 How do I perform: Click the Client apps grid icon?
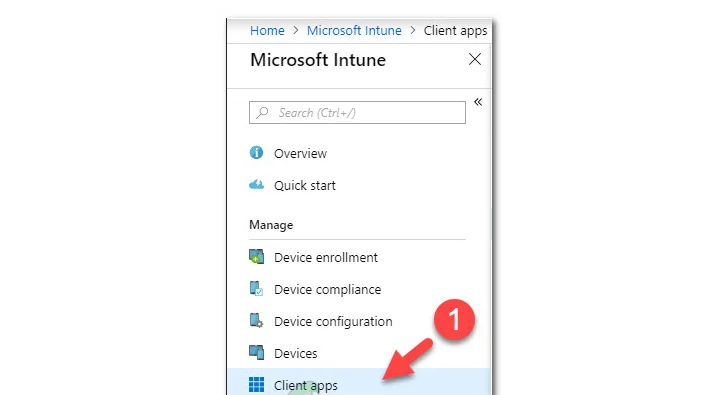[x=256, y=385]
